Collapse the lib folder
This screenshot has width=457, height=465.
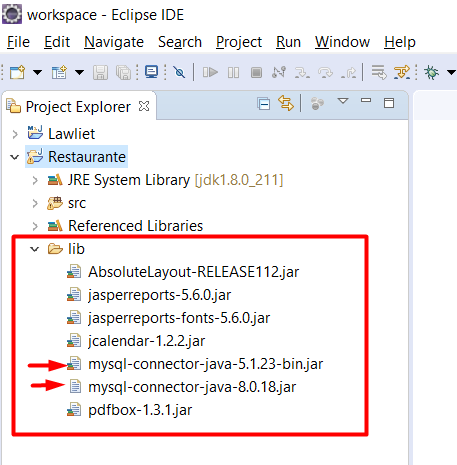[35, 249]
